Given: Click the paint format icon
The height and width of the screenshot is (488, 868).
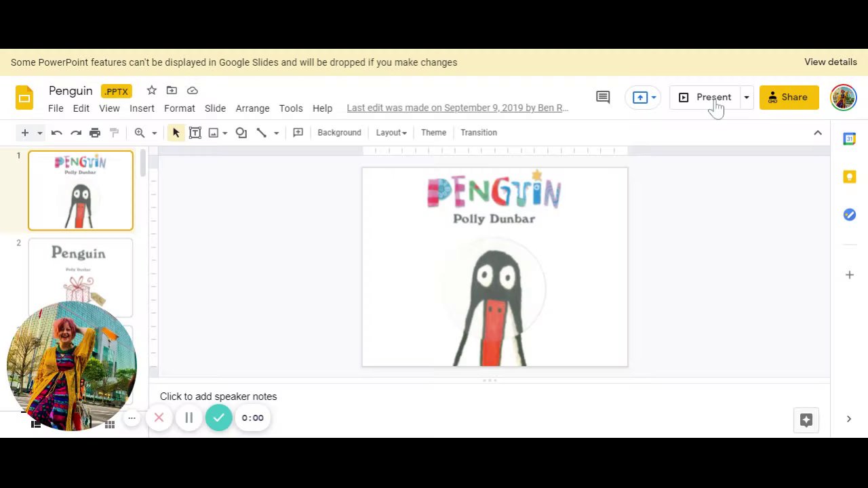Looking at the screenshot, I should click(114, 133).
